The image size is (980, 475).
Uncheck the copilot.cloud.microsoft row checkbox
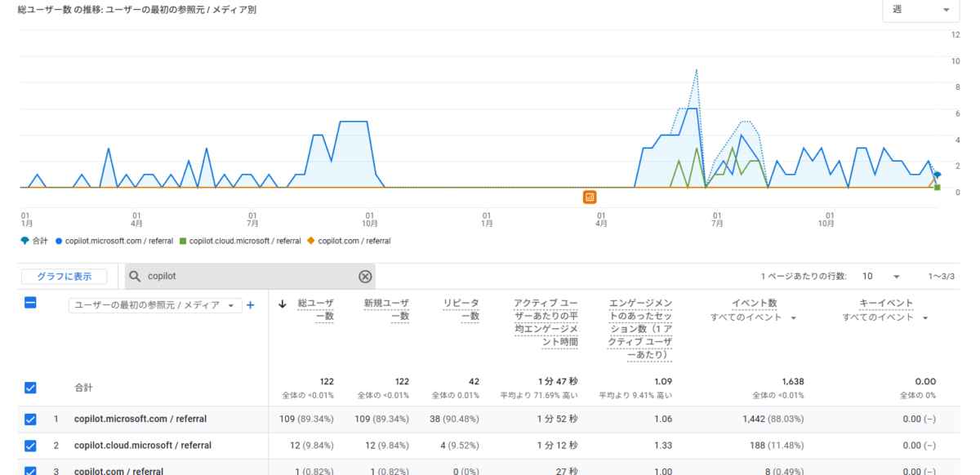click(x=30, y=446)
